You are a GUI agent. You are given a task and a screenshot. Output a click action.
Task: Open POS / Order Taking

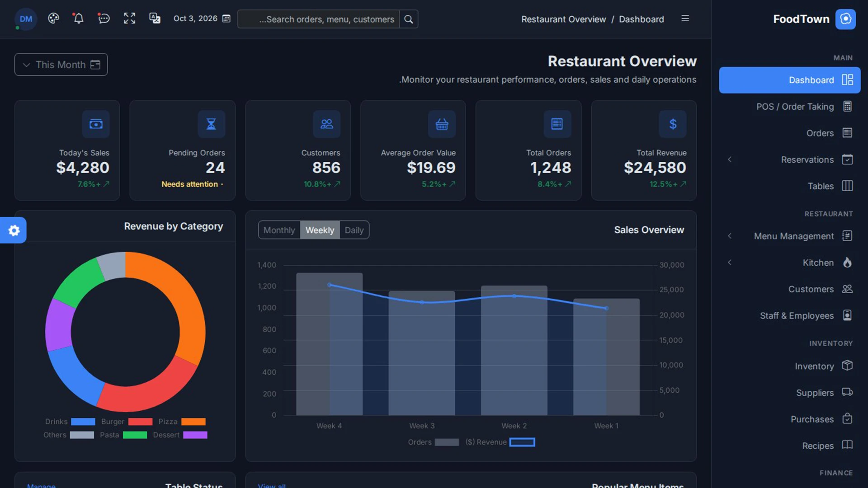coord(789,107)
